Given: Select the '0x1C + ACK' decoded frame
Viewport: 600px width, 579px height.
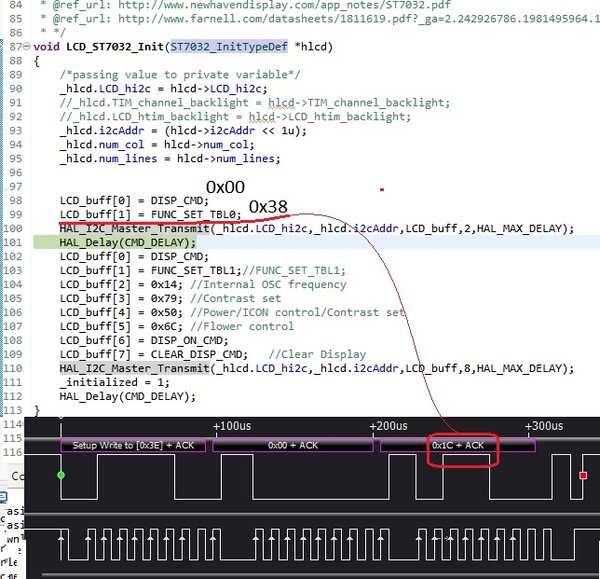Looking at the screenshot, I should pos(458,445).
